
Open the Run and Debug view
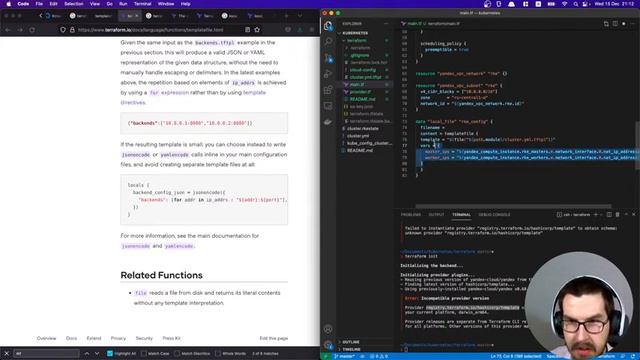[328, 74]
